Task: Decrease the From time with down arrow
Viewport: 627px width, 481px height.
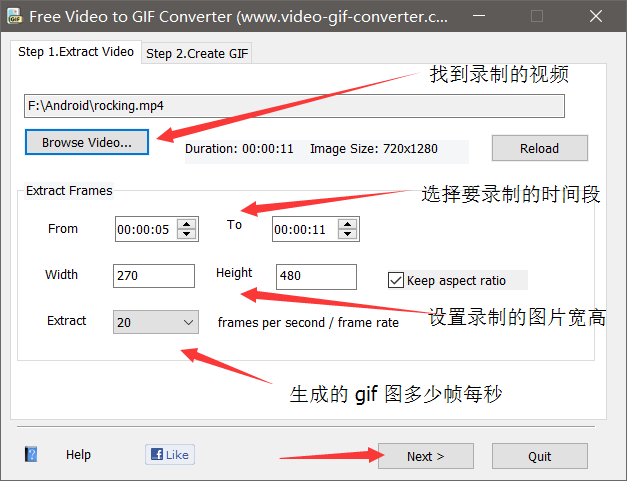Action: [x=187, y=234]
